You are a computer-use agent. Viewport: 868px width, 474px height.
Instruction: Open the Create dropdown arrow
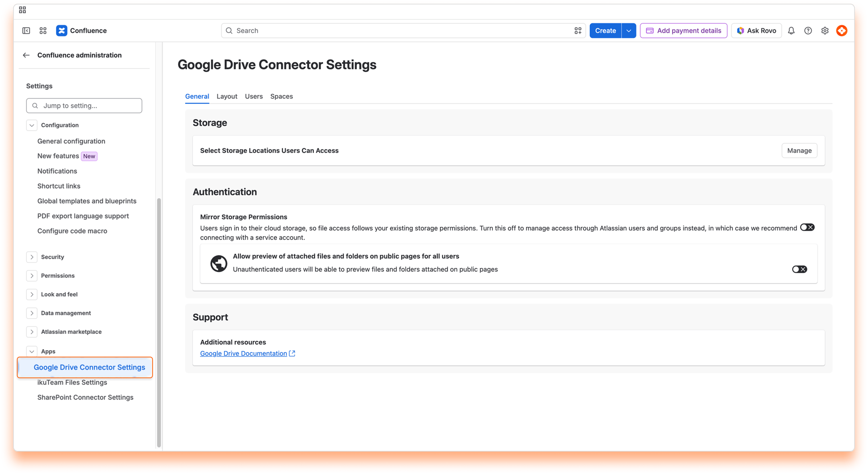629,30
